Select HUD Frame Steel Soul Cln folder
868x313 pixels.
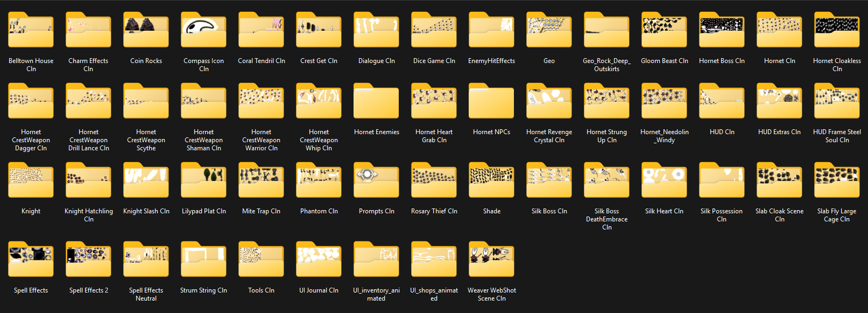[x=837, y=101]
